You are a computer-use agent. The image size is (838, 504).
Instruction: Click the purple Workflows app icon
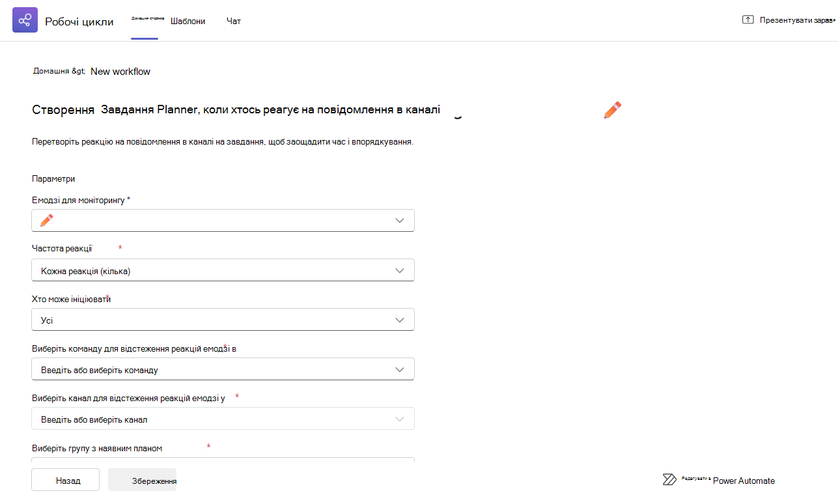(x=25, y=20)
